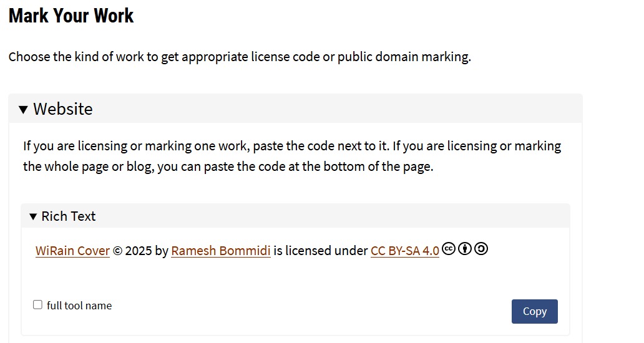Open the CC BY-SA 4.0 license link
The height and width of the screenshot is (343, 644).
coord(405,251)
